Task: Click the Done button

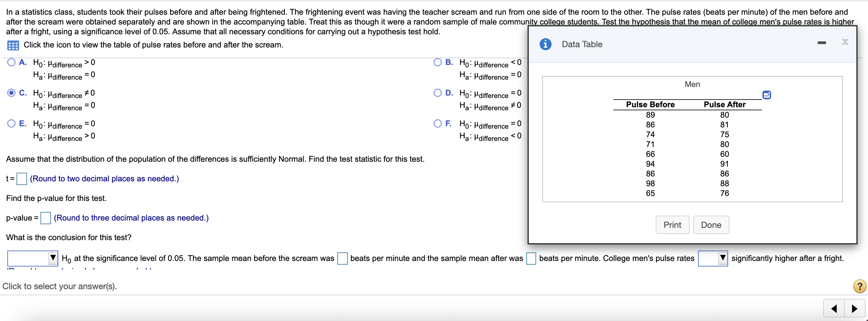Action: click(x=711, y=225)
